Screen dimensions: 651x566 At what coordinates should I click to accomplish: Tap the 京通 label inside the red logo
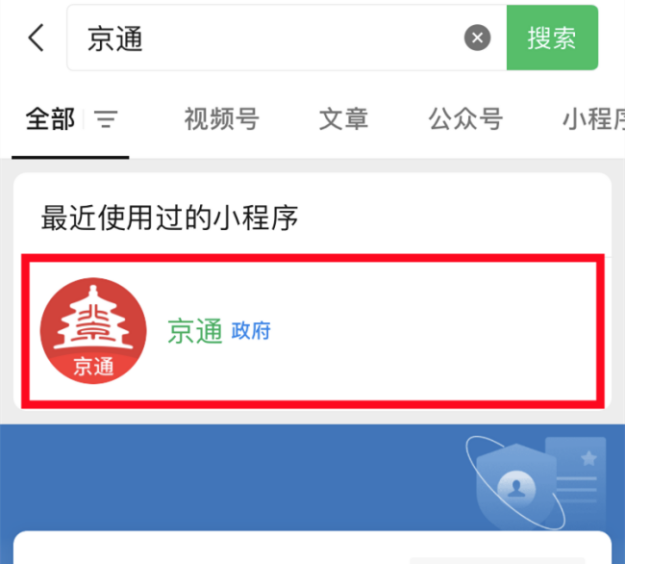click(x=93, y=367)
